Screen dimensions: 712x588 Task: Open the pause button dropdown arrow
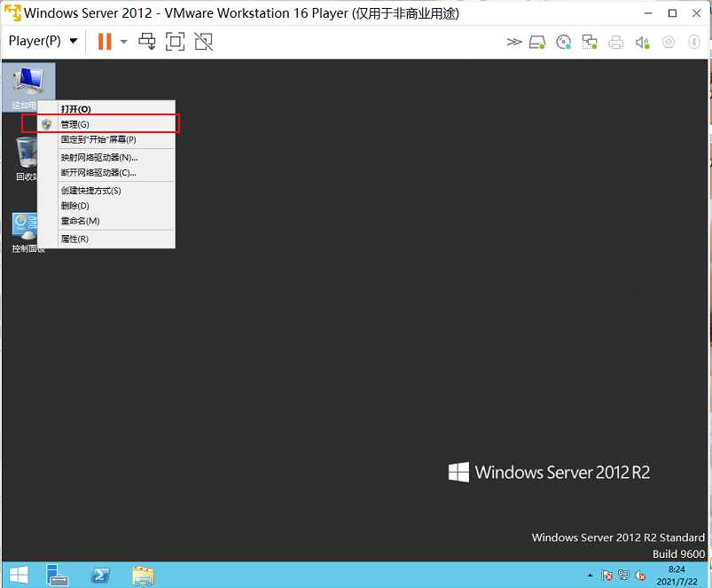pos(123,41)
